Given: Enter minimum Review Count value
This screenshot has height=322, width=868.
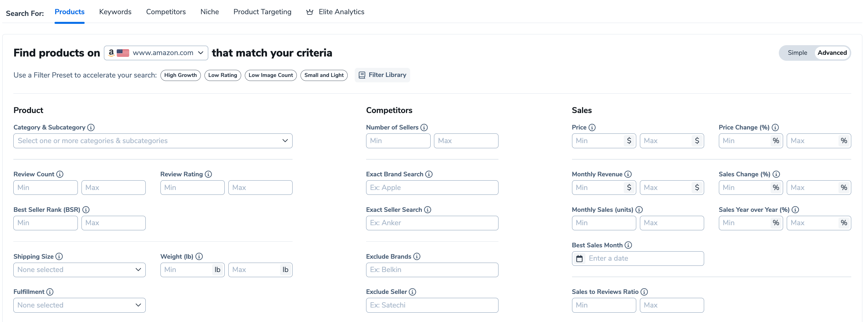Looking at the screenshot, I should pyautogui.click(x=45, y=187).
